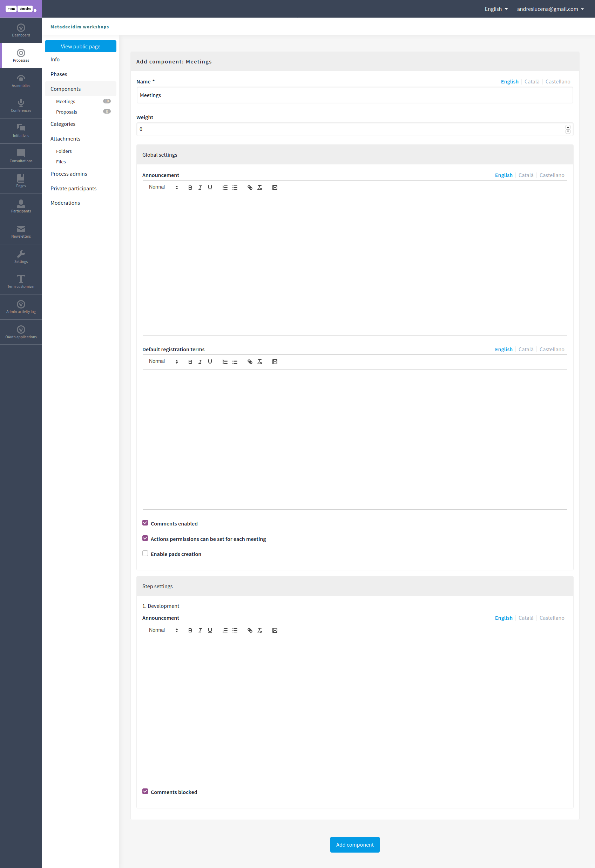The image size is (595, 868).
Task: Toggle italic in Global Announcement editor
Action: (200, 188)
